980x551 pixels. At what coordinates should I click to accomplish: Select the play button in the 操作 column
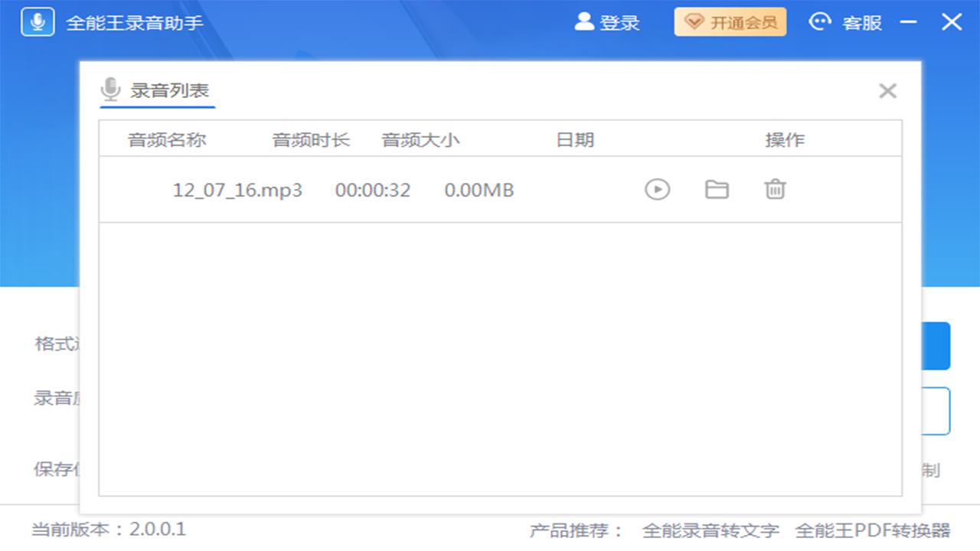(x=657, y=189)
